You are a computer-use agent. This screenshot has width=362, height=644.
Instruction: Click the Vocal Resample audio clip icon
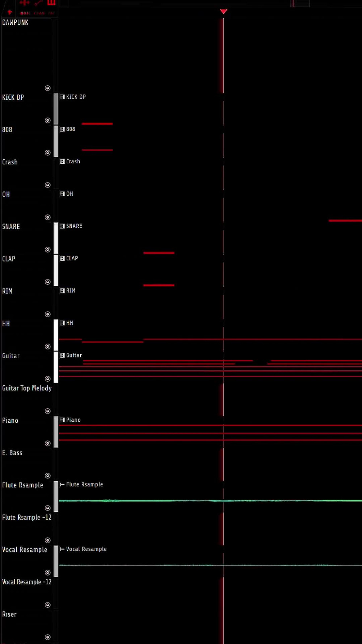click(x=62, y=549)
